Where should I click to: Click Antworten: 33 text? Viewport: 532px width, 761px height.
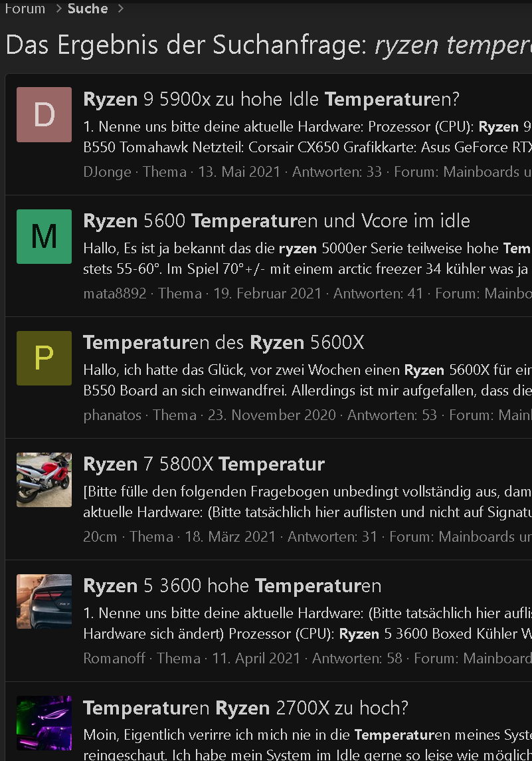point(337,172)
